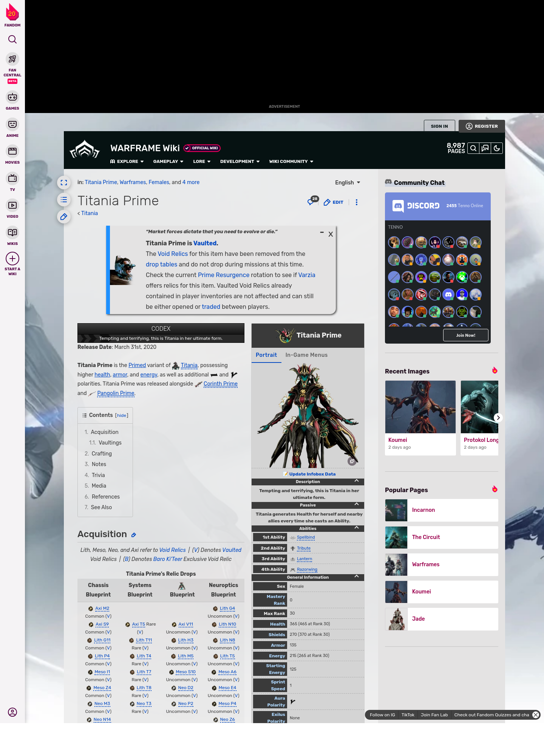
Task: Jump to Acquisition in Contents
Action: click(x=104, y=432)
